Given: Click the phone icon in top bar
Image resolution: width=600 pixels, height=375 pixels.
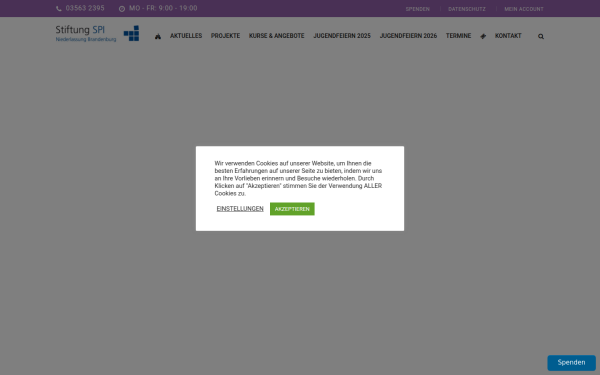Looking at the screenshot, I should (x=59, y=8).
